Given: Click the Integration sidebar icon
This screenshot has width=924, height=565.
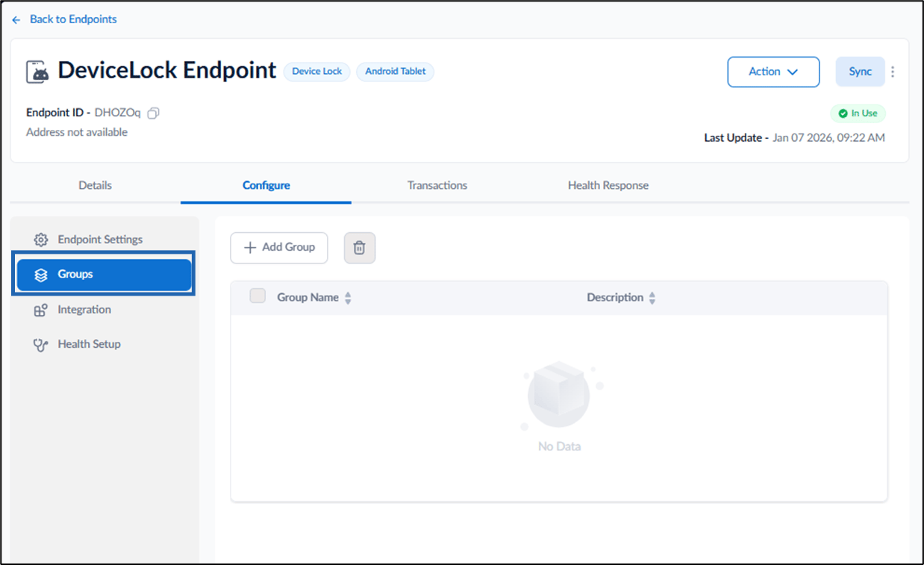Looking at the screenshot, I should pyautogui.click(x=41, y=310).
